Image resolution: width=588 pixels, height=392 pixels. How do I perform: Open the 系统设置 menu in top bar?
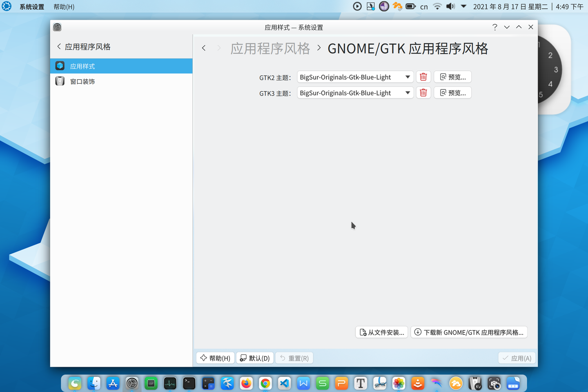(x=32, y=7)
